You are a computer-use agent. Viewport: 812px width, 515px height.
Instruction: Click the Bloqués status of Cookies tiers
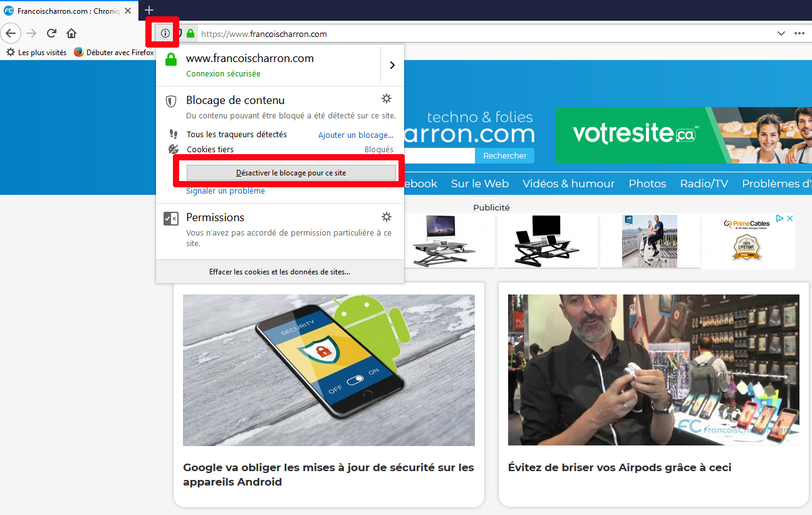coord(379,150)
